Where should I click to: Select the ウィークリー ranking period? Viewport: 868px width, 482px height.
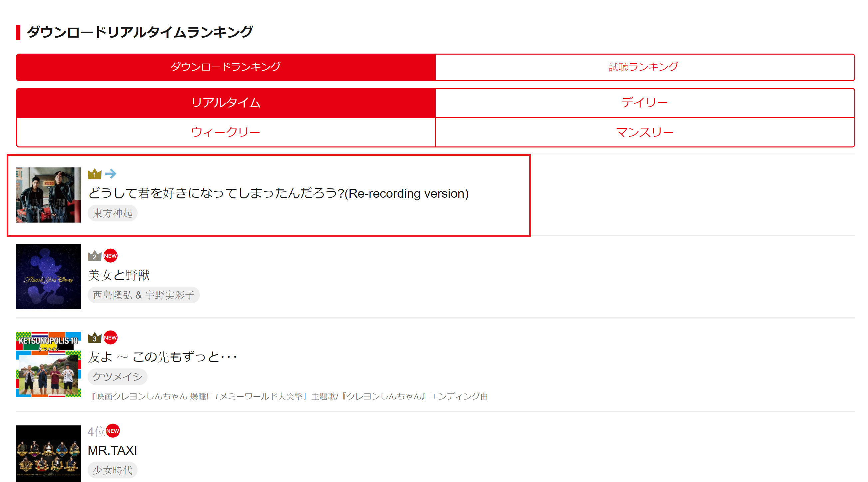[226, 132]
